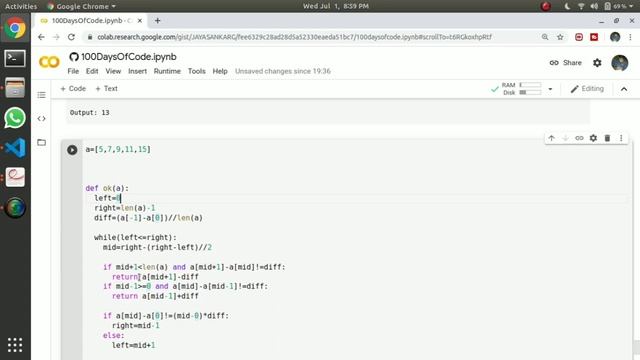Delete cell trash icon
The width and height of the screenshot is (640, 360).
click(607, 138)
